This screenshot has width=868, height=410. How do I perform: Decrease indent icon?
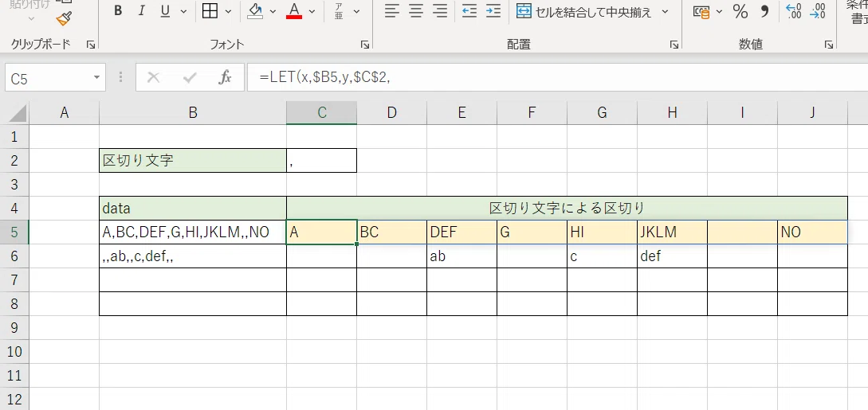[x=469, y=11]
